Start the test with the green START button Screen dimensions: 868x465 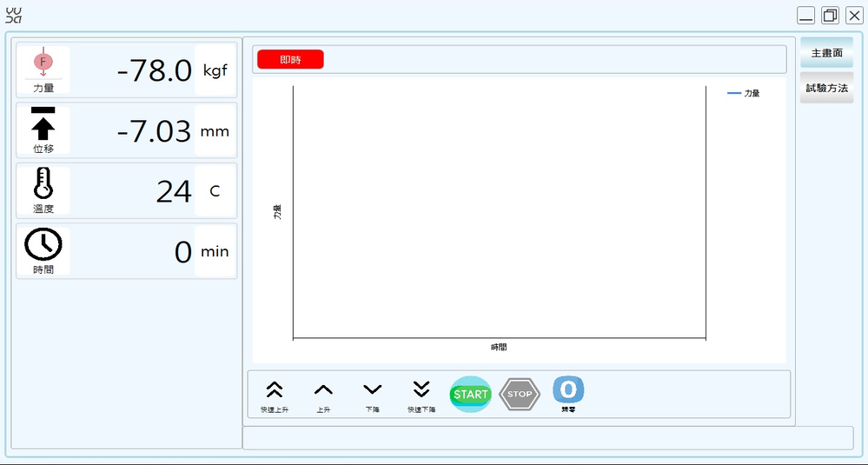click(471, 395)
